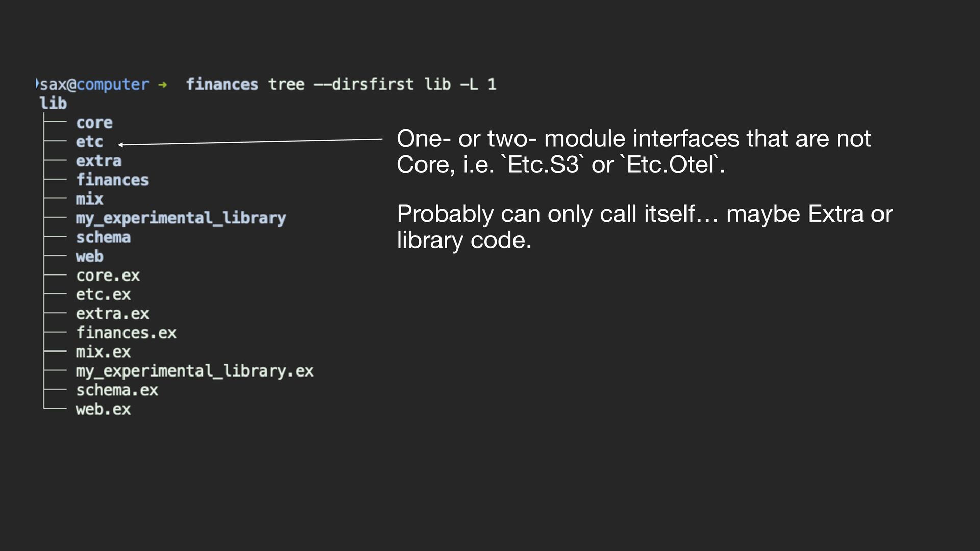Select my_experimental_library.ex file
The height and width of the screenshot is (551, 980).
point(194,371)
